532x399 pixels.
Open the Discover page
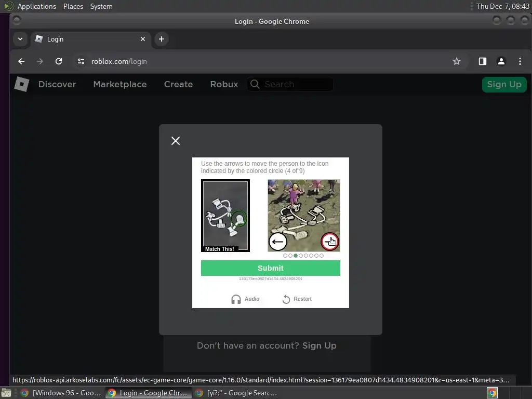coord(57,84)
